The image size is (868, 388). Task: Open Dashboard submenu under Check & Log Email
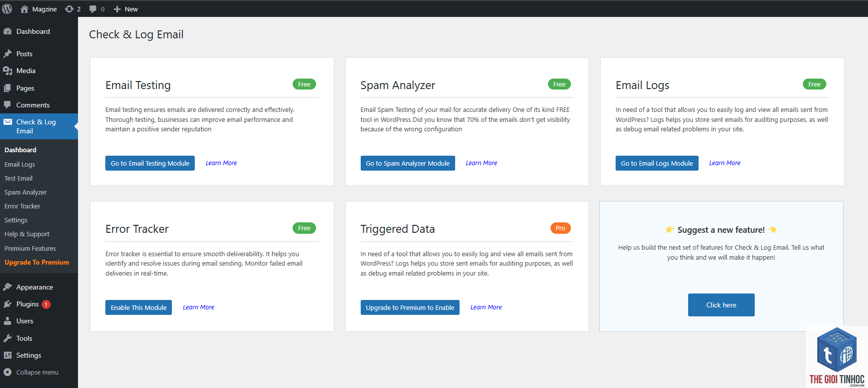[20, 150]
